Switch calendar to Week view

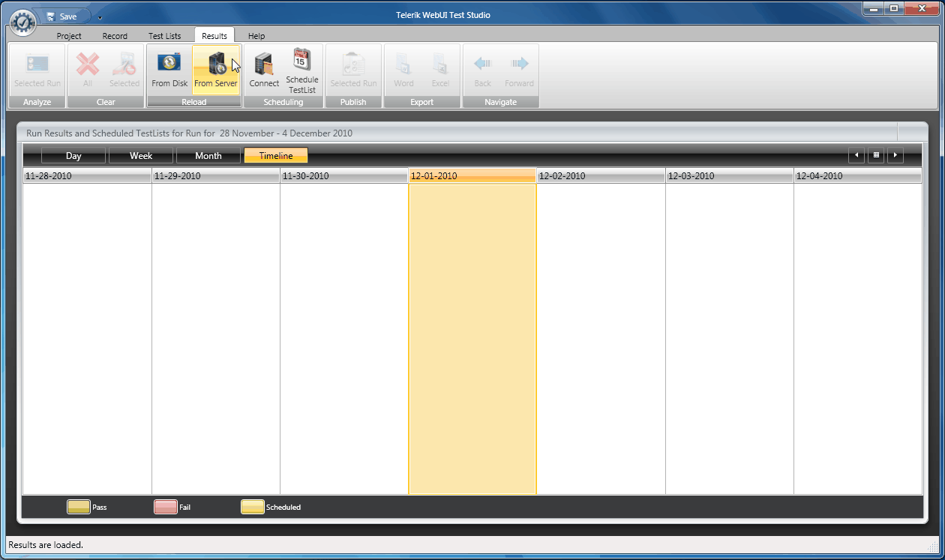point(141,156)
